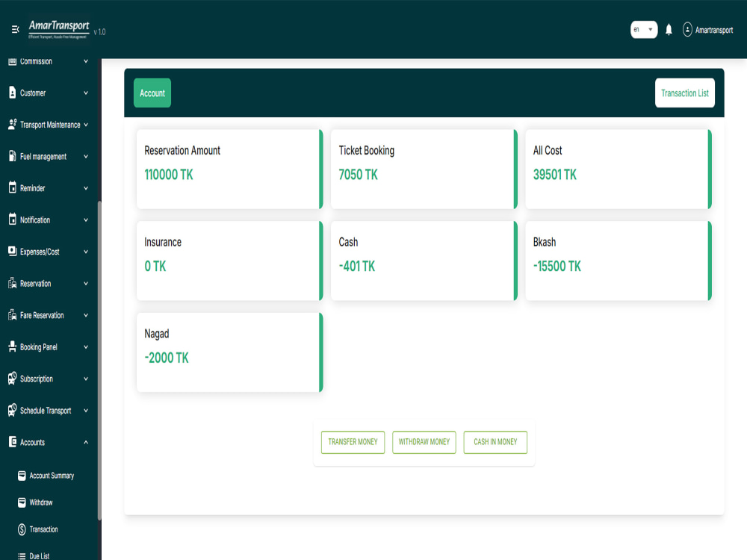
Task: Expand the Transport Maintenance chevron
Action: pos(86,125)
